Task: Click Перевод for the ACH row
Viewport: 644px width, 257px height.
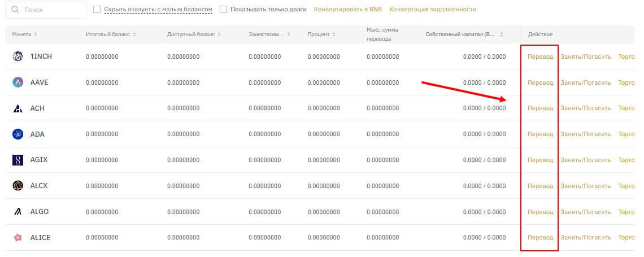Action: point(540,108)
